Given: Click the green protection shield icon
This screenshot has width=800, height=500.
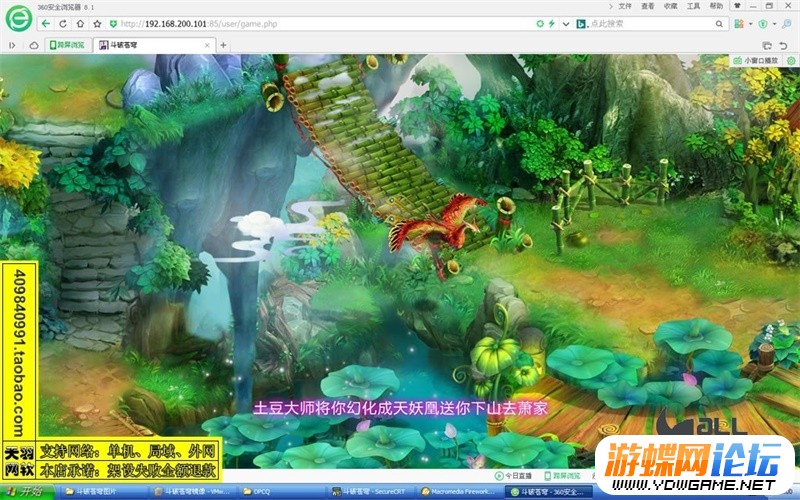Looking at the screenshot, I should point(763,23).
